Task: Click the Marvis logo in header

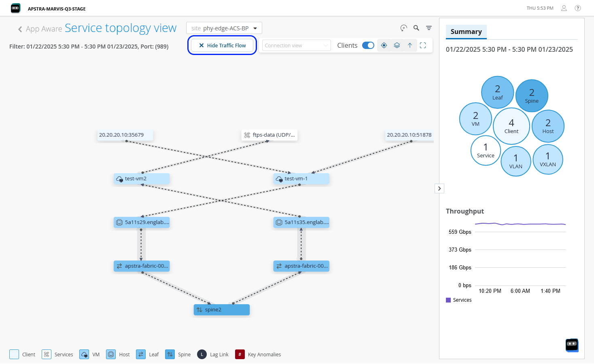Action: pos(15,8)
